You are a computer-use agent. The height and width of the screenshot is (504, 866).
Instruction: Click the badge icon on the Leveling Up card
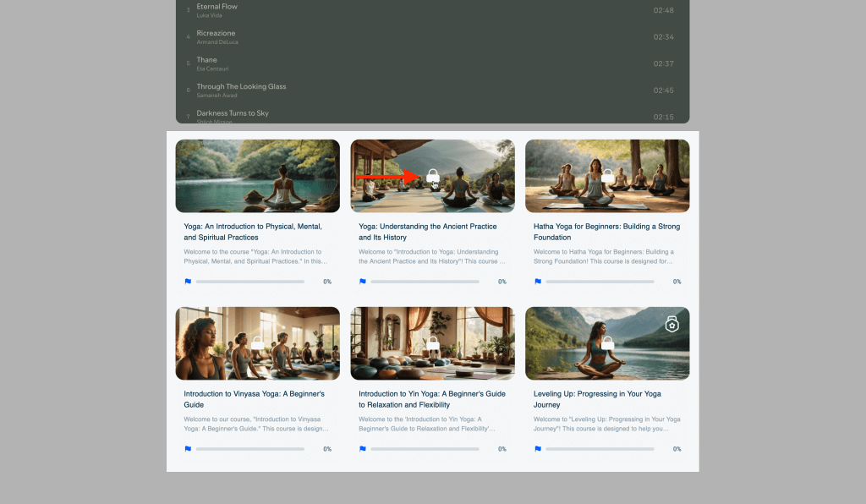pyautogui.click(x=671, y=324)
